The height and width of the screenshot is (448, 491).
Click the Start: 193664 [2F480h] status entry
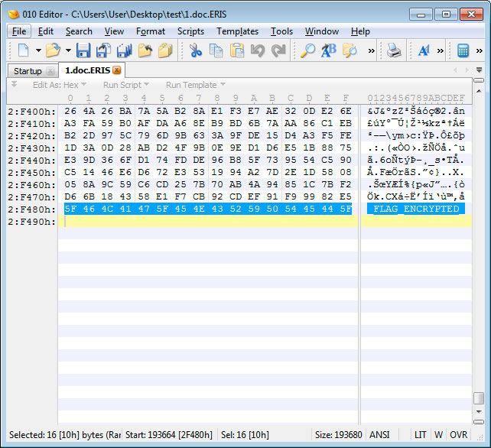169,434
